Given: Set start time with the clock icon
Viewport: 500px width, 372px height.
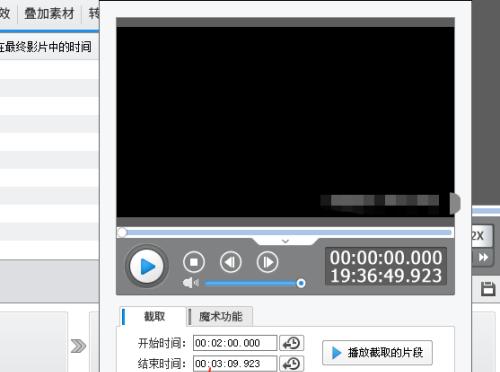Looking at the screenshot, I should pyautogui.click(x=292, y=343).
